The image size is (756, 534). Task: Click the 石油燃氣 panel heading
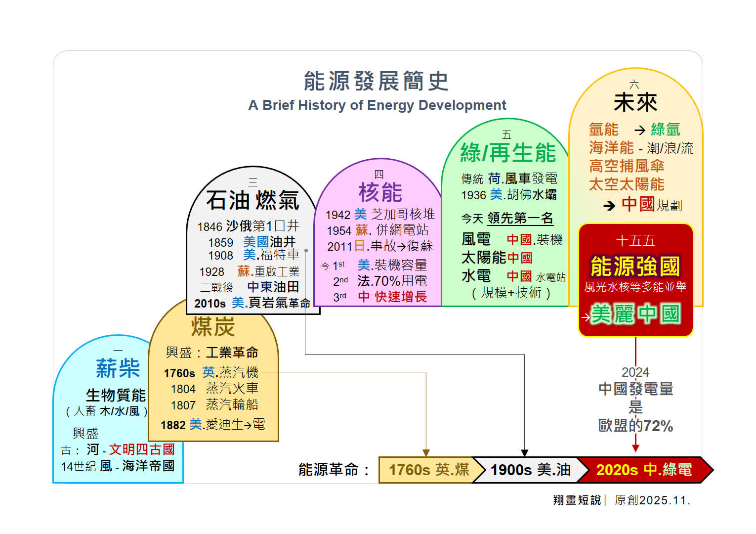pyautogui.click(x=252, y=201)
